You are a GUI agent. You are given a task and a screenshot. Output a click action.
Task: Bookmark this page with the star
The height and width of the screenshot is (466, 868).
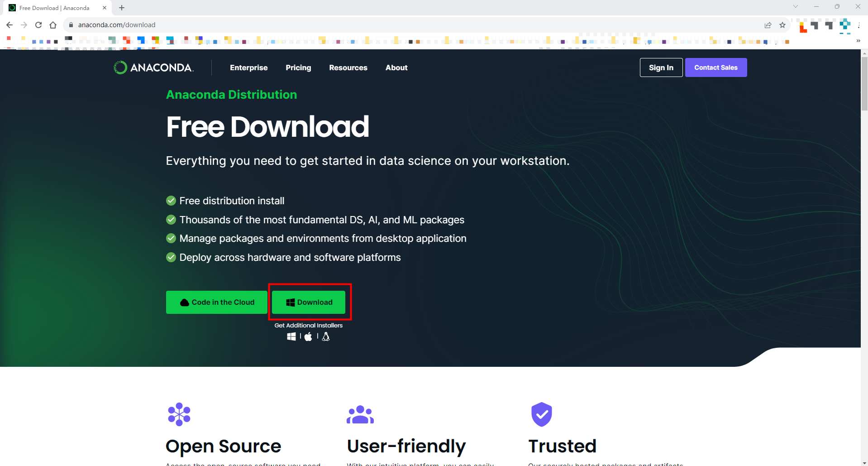(x=782, y=25)
